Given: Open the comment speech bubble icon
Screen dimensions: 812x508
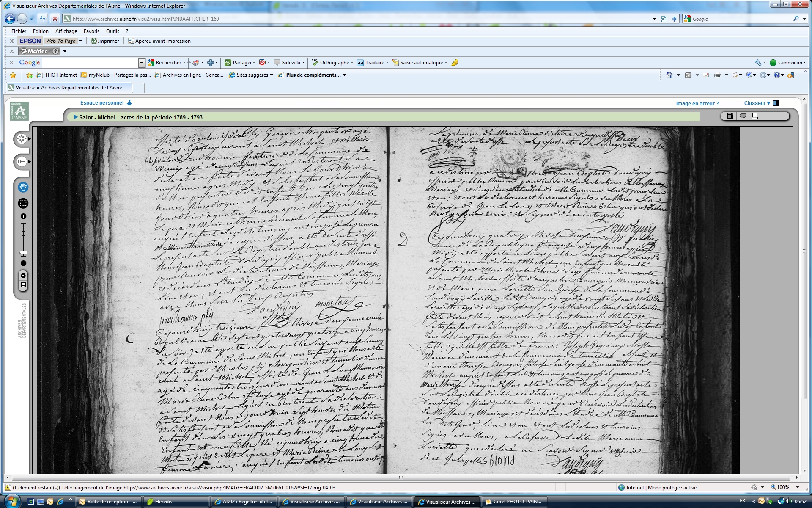Looking at the screenshot, I should [x=743, y=116].
